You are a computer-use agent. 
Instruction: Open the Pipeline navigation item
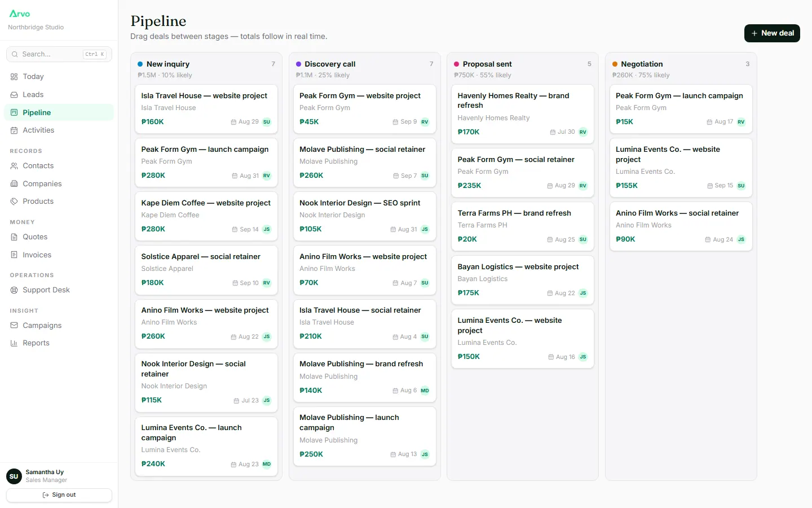[59, 112]
